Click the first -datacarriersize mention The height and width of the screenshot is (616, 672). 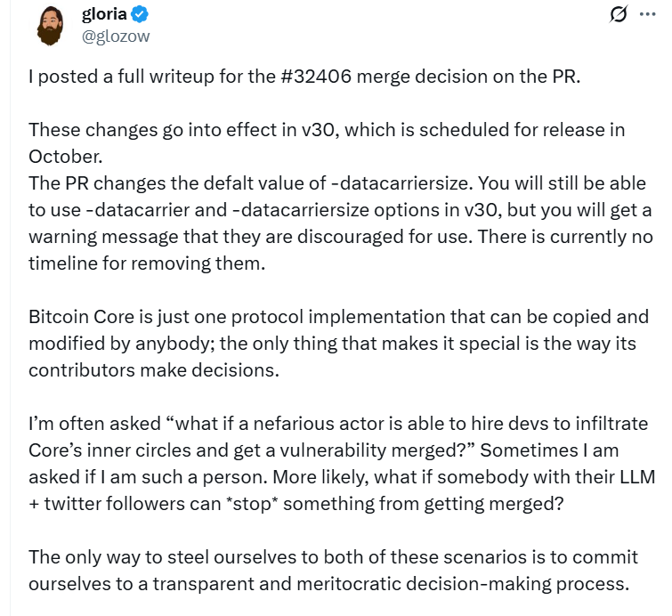point(401,183)
